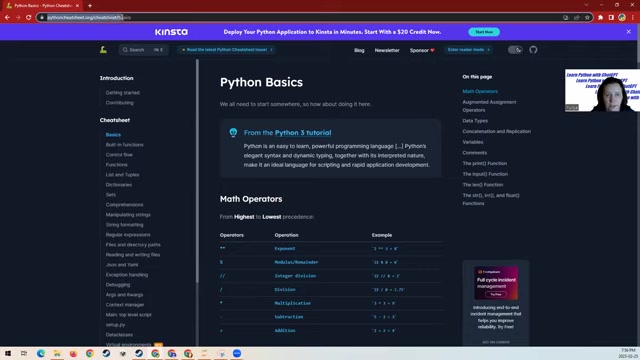This screenshot has width=640, height=360.
Task: Open Read the latest Python Cheatsheet issue link
Action: [x=227, y=50]
